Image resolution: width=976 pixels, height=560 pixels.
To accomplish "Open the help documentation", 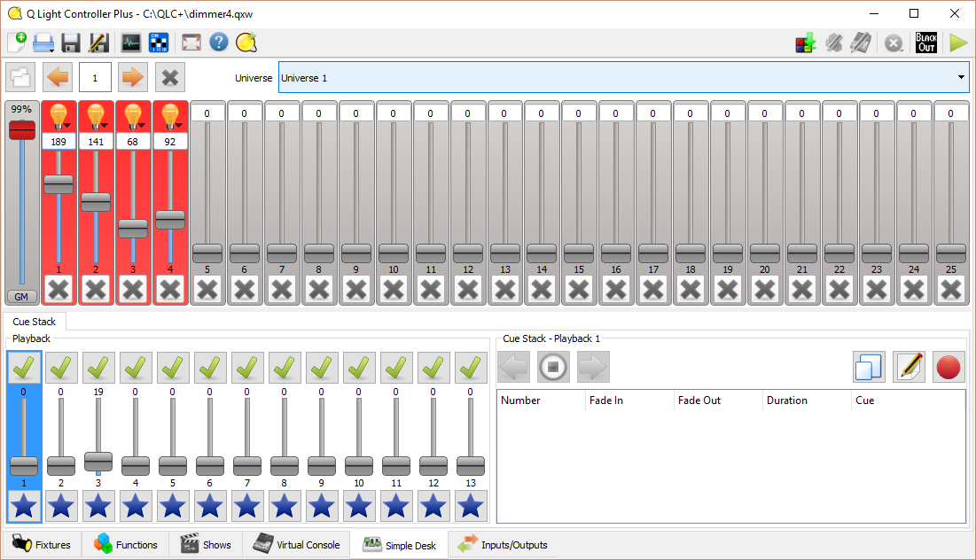I will coord(218,43).
